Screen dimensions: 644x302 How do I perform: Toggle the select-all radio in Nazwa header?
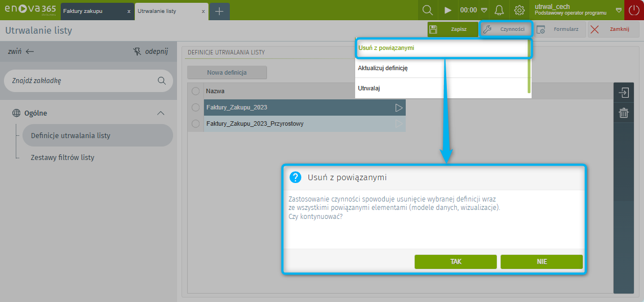(196, 91)
